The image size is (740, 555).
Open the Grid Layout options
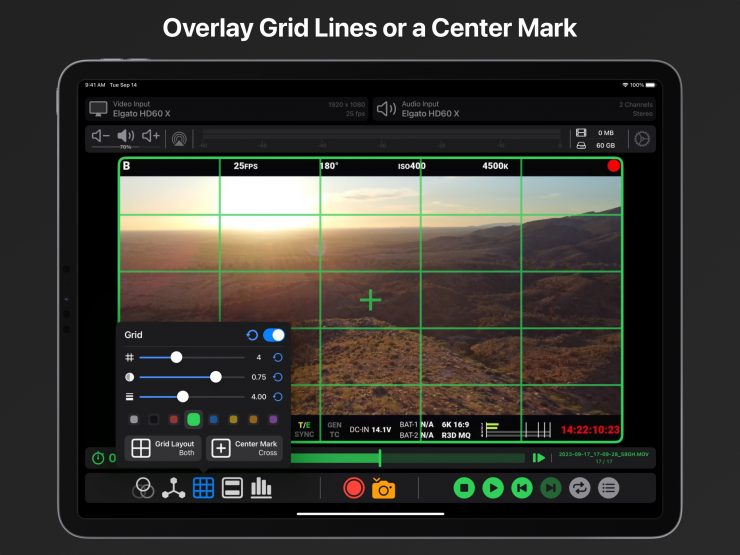point(163,448)
